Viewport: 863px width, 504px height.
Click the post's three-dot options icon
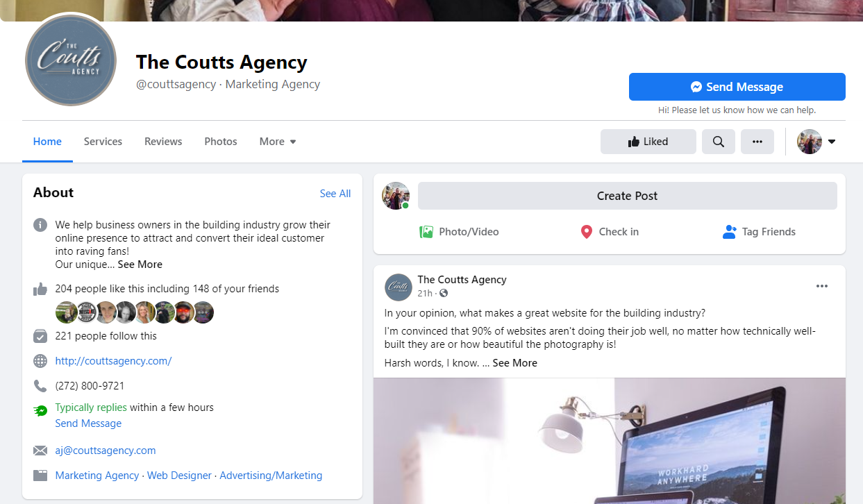pos(822,286)
